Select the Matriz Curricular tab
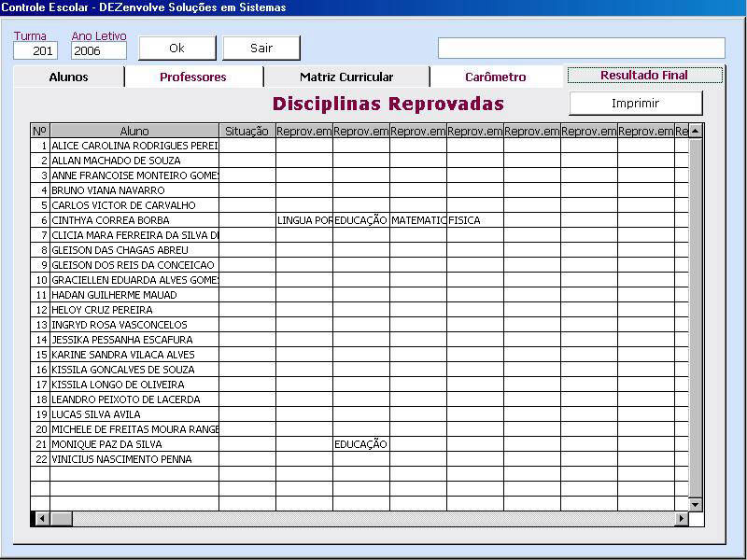The height and width of the screenshot is (560, 747). 346,77
